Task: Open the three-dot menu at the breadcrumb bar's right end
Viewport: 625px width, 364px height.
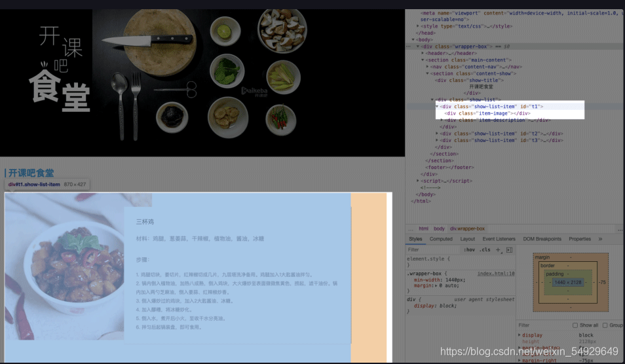Action: pos(620,229)
